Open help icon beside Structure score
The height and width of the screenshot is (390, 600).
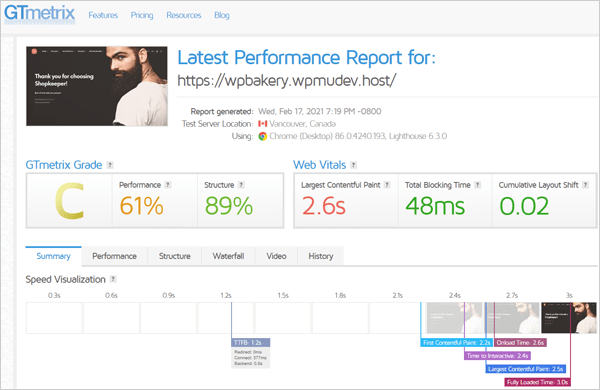(x=241, y=185)
